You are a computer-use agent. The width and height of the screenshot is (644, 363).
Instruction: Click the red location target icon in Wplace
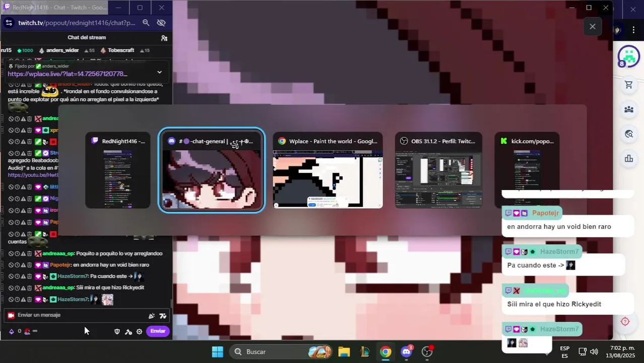click(625, 322)
